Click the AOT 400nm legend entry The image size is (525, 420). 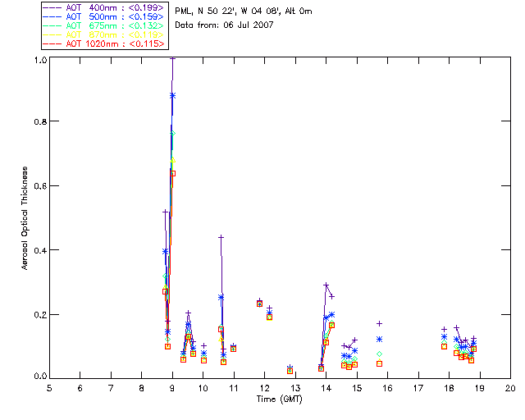[x=104, y=7]
